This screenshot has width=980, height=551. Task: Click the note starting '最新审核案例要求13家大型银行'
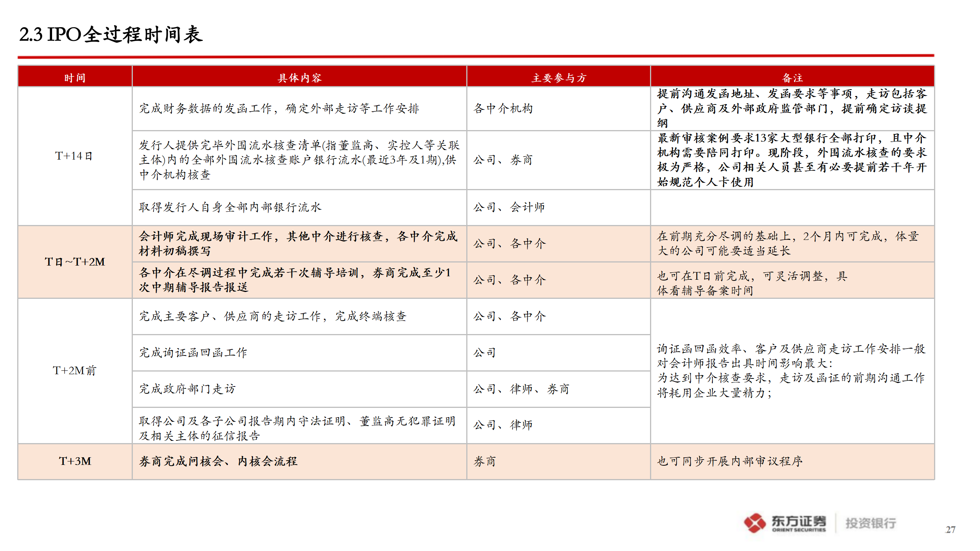[792, 160]
